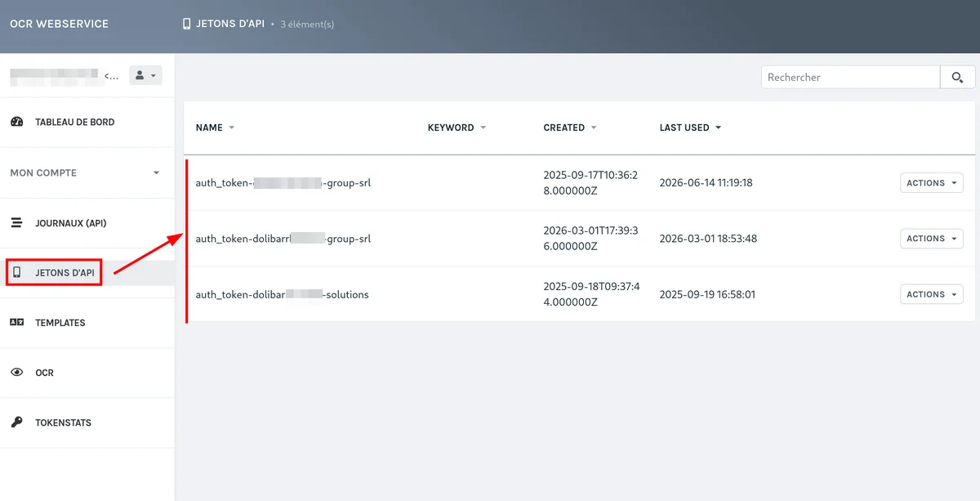Sort by the Name column
980x501 pixels.
click(215, 127)
